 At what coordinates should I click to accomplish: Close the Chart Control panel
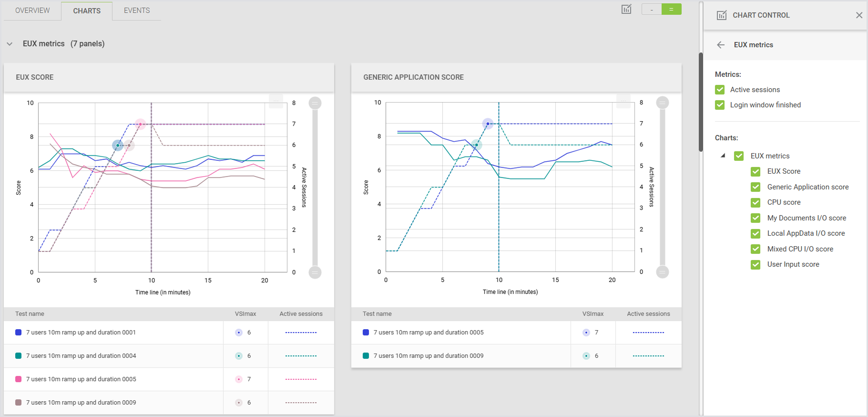(859, 15)
